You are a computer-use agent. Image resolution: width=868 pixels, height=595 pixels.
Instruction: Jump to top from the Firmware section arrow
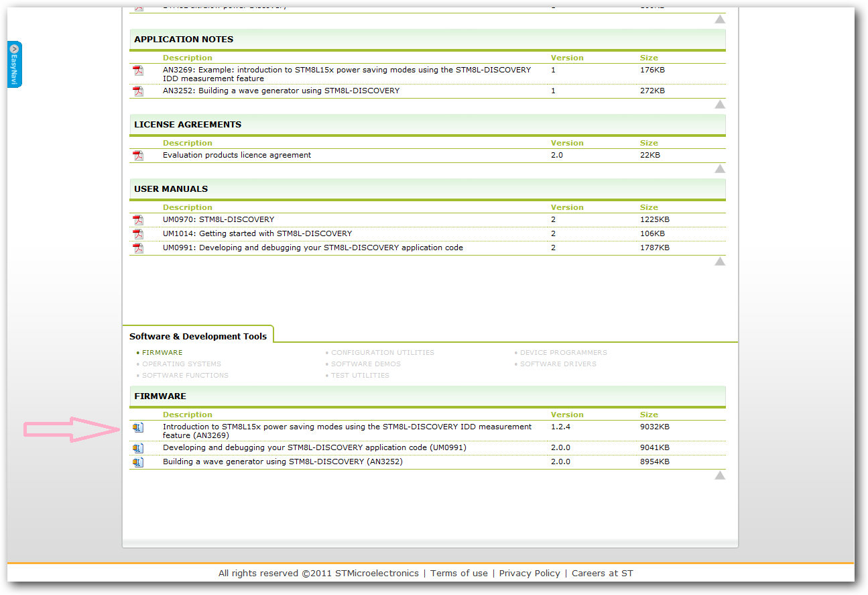click(720, 475)
